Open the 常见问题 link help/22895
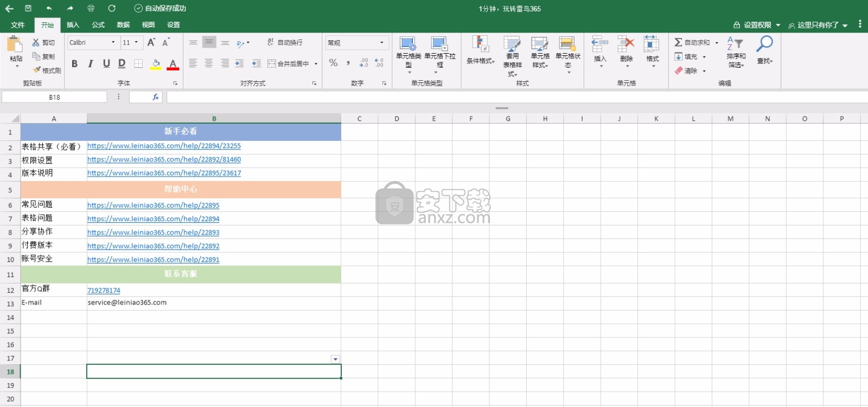Image resolution: width=868 pixels, height=407 pixels. click(x=154, y=205)
